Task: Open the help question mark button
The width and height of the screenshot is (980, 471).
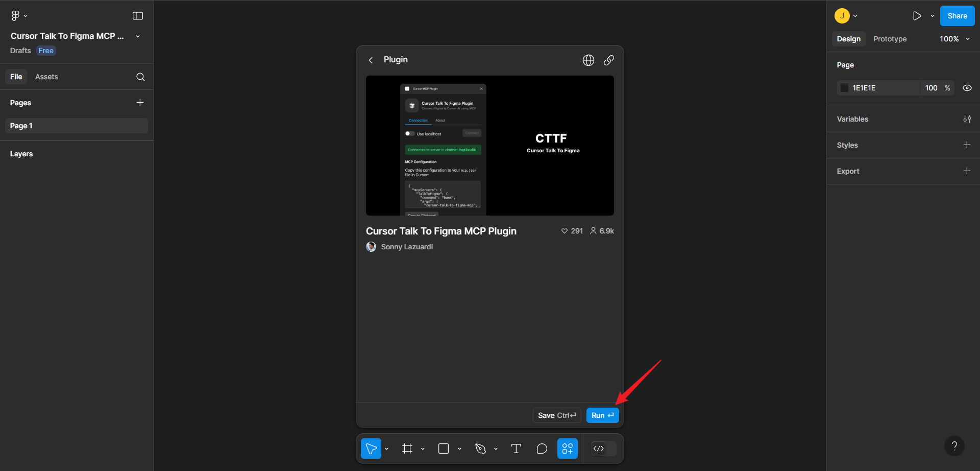Action: pos(954,446)
